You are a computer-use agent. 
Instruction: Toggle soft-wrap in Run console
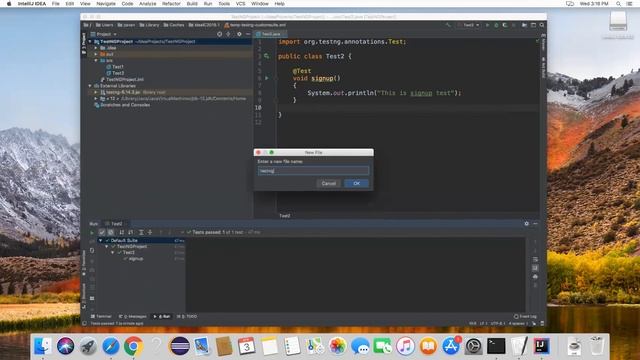tap(535, 259)
